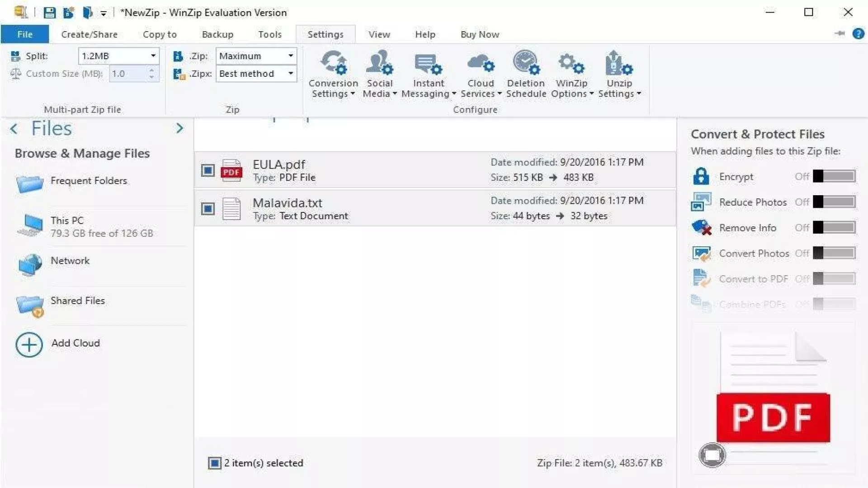Switch to the Tools ribbon tab

click(269, 34)
